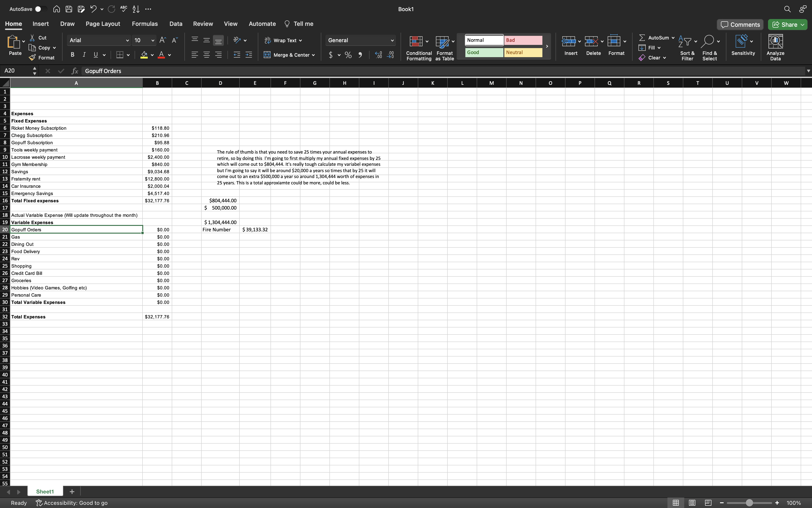Open the Insert ribbon tab
The height and width of the screenshot is (508, 812).
(41, 24)
